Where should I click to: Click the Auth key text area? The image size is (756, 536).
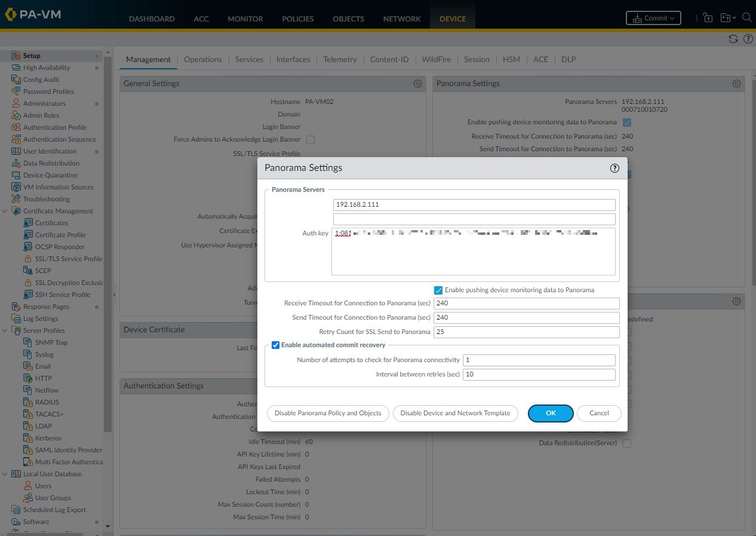click(x=474, y=252)
